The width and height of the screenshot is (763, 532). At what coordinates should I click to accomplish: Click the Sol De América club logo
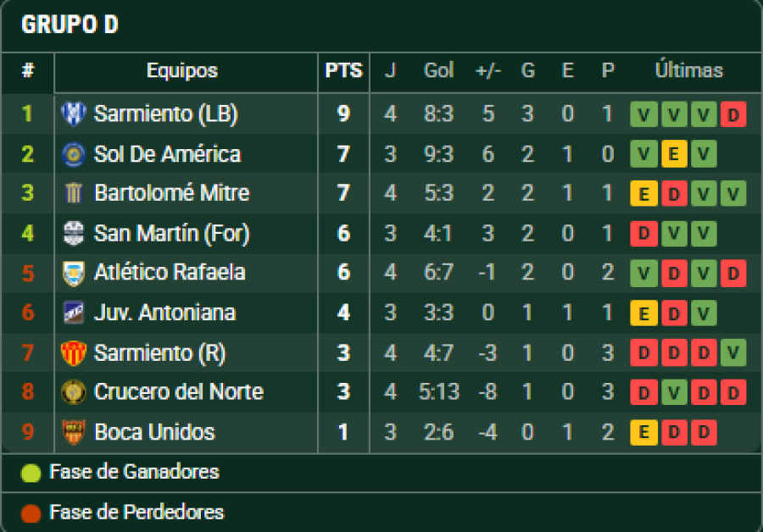click(x=74, y=154)
